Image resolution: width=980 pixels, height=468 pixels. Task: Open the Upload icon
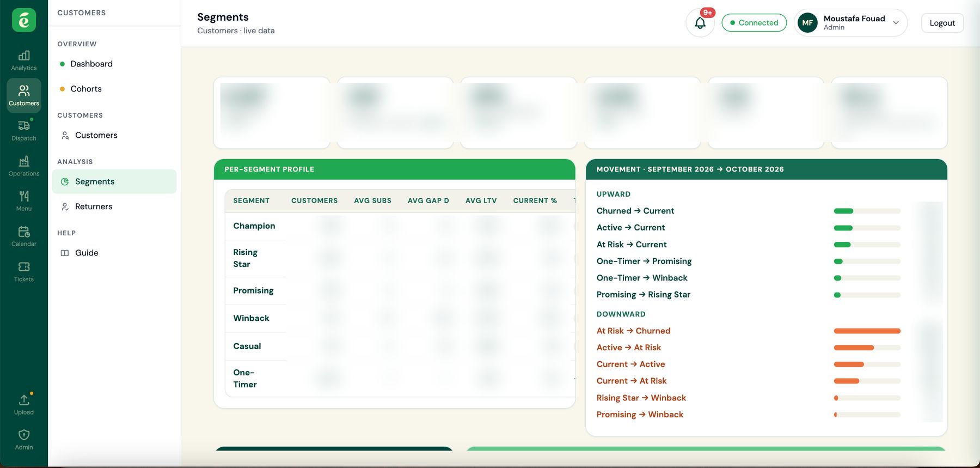tap(24, 405)
